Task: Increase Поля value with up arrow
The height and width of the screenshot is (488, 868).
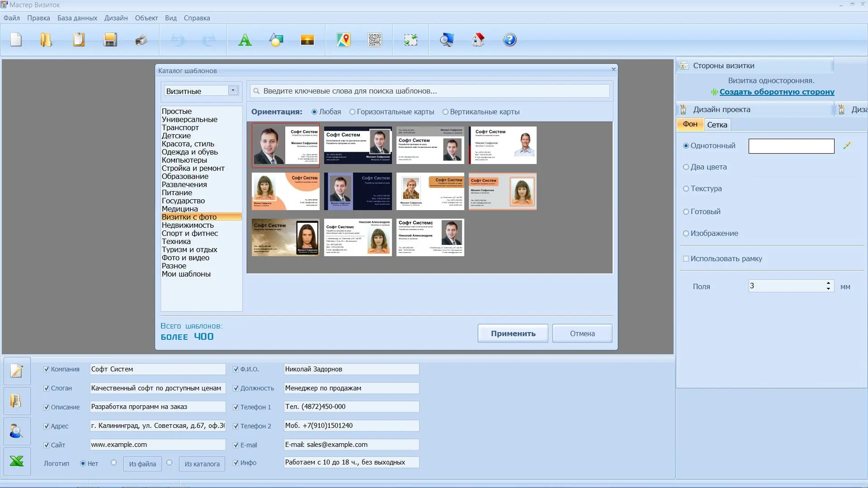Action: 828,283
